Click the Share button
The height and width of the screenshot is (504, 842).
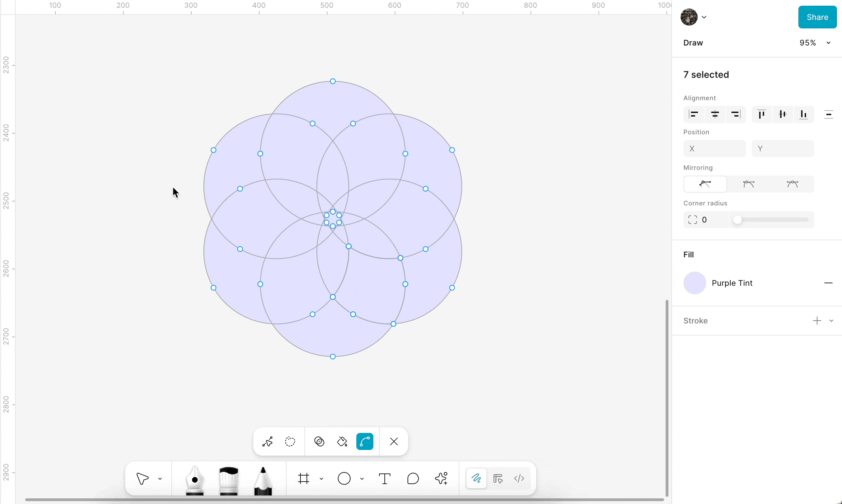pyautogui.click(x=817, y=17)
